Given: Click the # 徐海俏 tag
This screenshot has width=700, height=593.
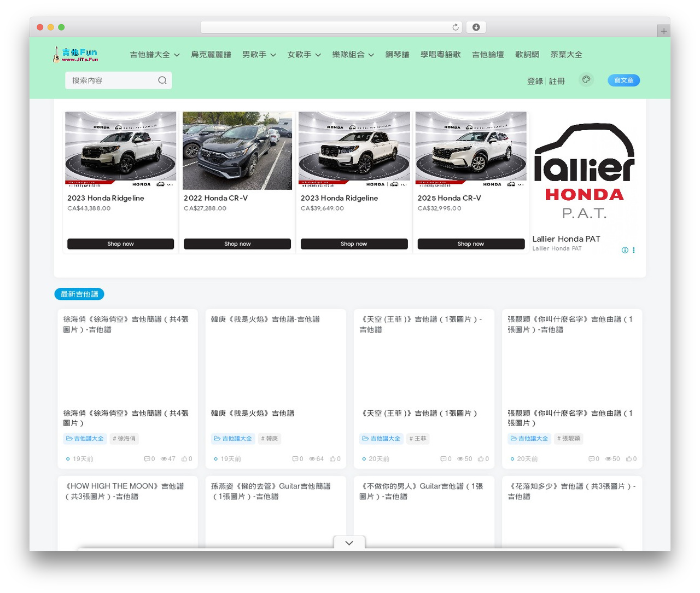Looking at the screenshot, I should pyautogui.click(x=124, y=439).
